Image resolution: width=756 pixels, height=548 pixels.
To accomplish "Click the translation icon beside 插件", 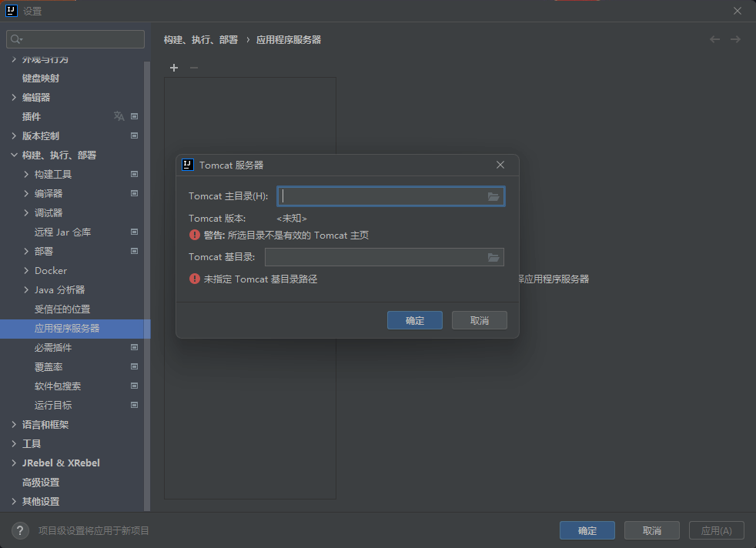I will coord(119,116).
